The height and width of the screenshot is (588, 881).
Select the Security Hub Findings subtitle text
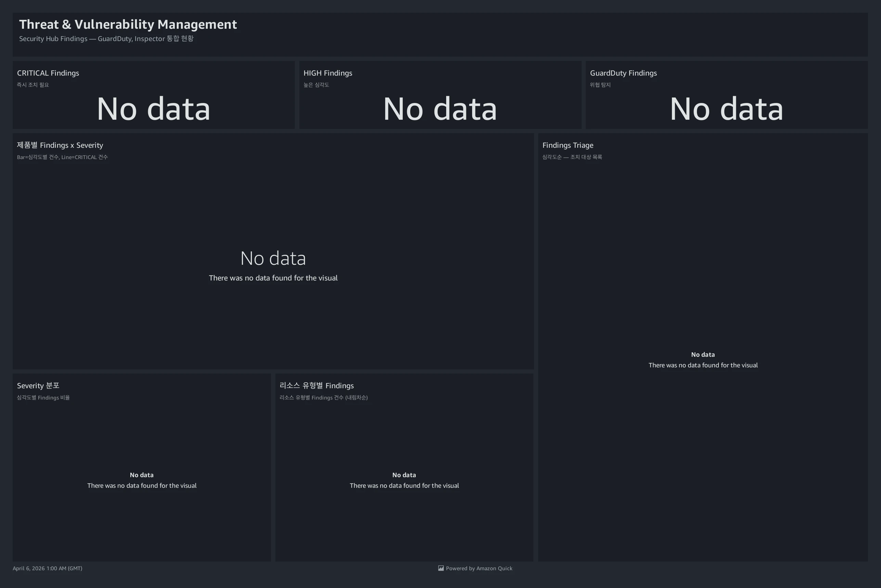(x=106, y=39)
